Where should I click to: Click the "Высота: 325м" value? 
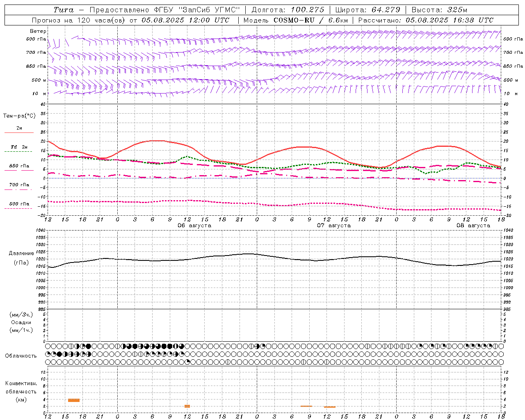tap(439, 10)
